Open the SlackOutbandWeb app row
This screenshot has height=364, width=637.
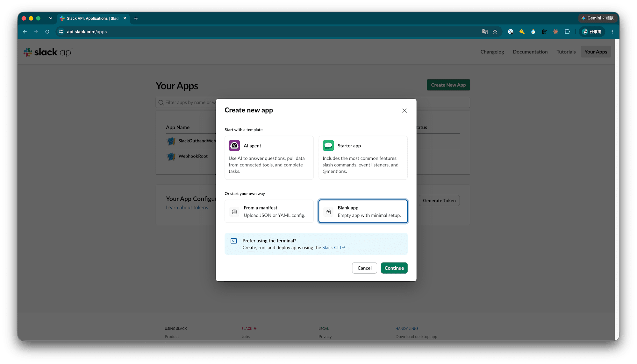(x=197, y=141)
